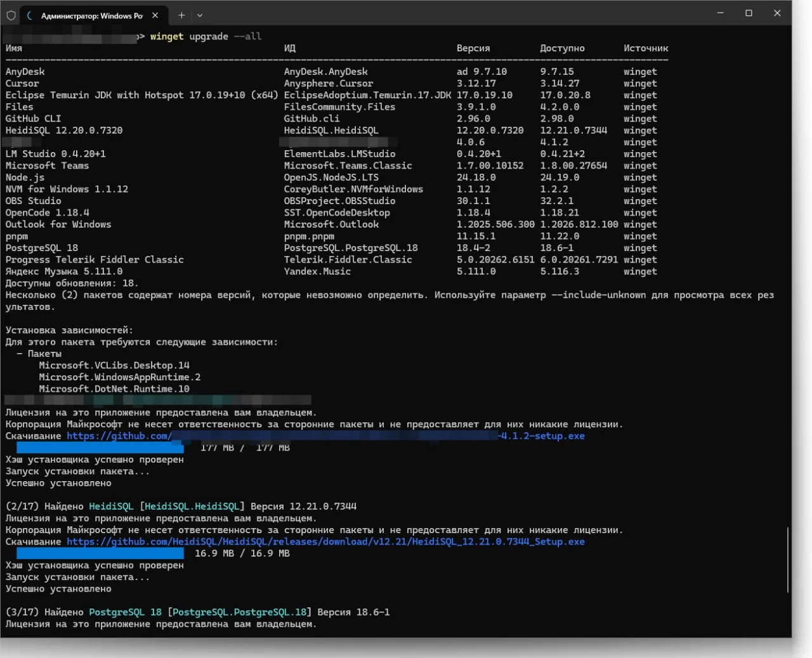Click the "(3/17) Найдено PostgreSQL 18" line

click(198, 612)
